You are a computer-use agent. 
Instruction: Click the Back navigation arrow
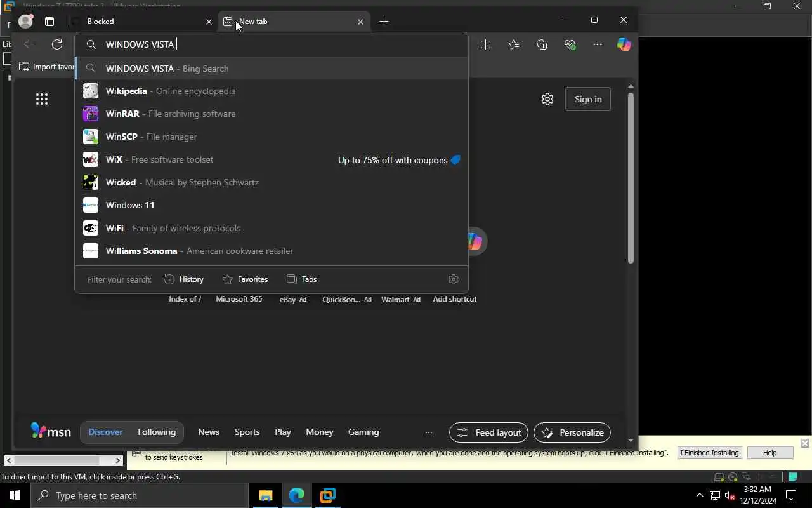tap(29, 44)
